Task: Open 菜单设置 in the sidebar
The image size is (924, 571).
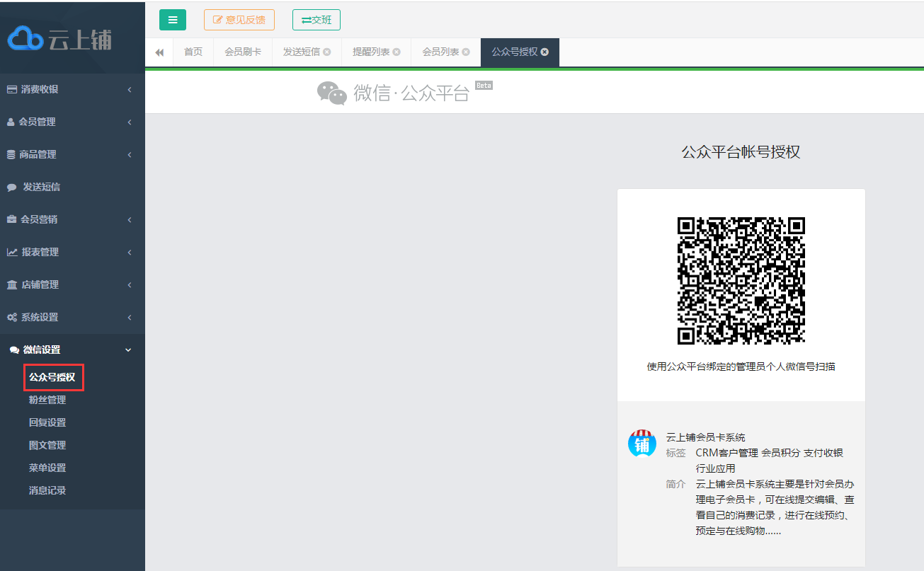Action: tap(47, 468)
